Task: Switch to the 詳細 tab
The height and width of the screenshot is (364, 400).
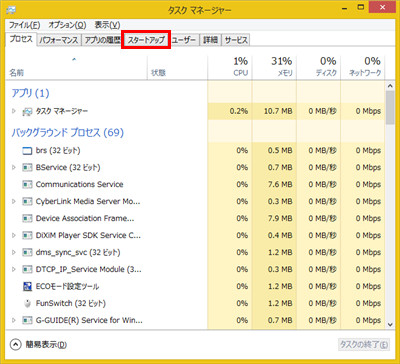Action: (x=210, y=40)
